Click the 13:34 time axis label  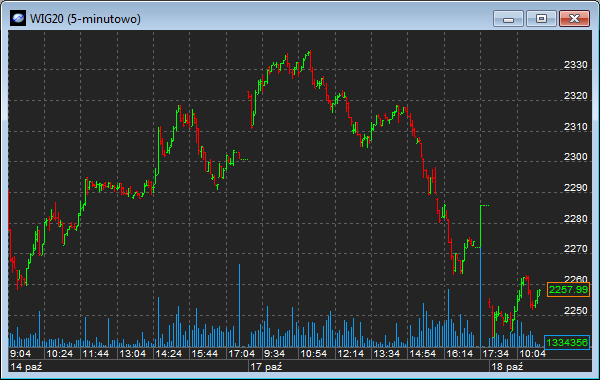(x=386, y=354)
